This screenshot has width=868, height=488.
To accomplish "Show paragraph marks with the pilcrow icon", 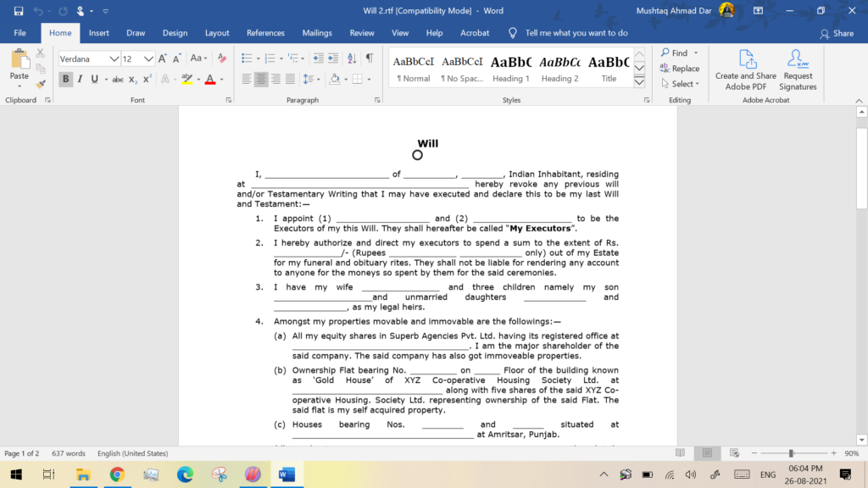I will click(x=369, y=58).
